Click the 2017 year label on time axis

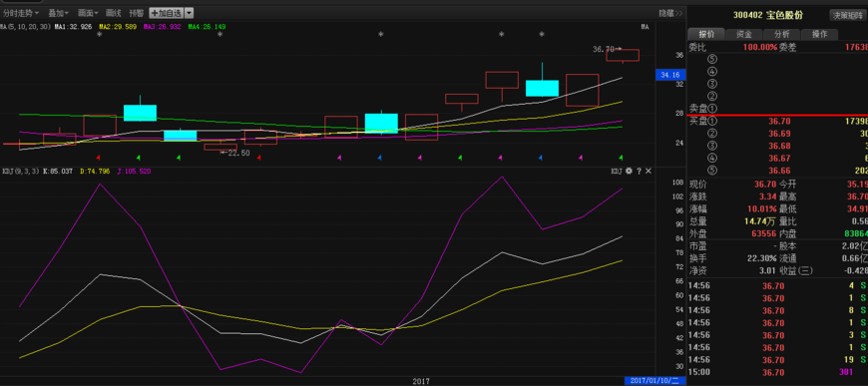pos(421,381)
